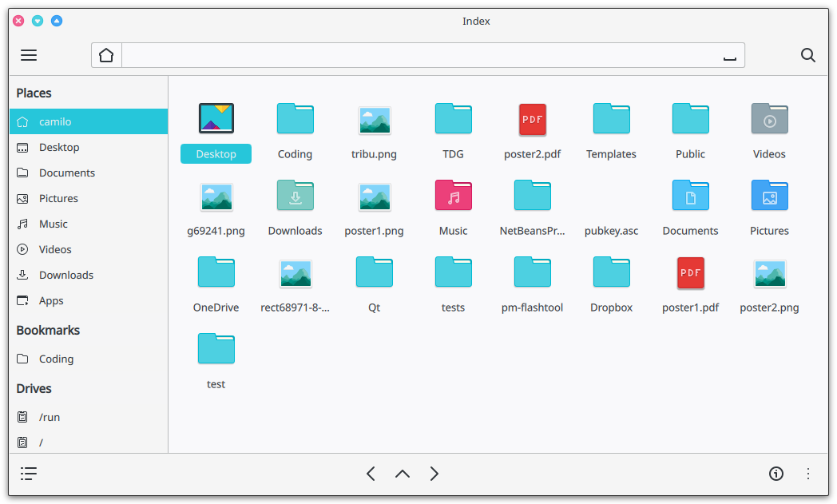Click the Apps entry in Places
The height and width of the screenshot is (504, 837).
(51, 300)
